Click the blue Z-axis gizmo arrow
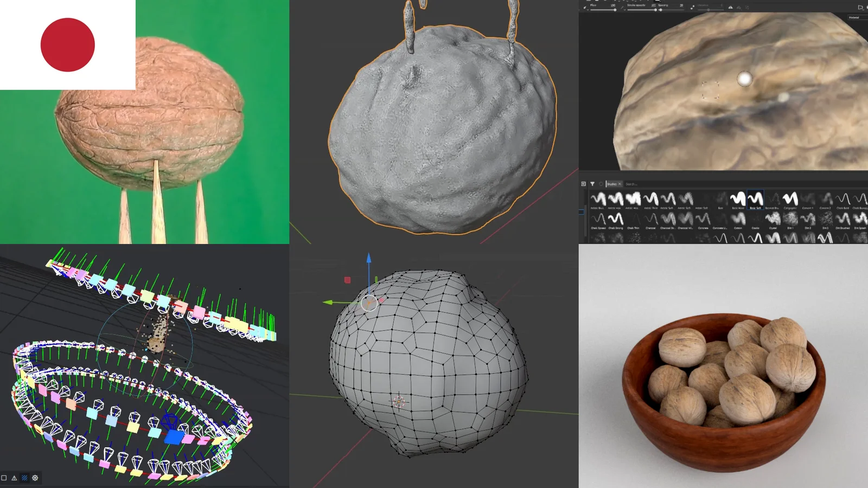 click(x=369, y=258)
